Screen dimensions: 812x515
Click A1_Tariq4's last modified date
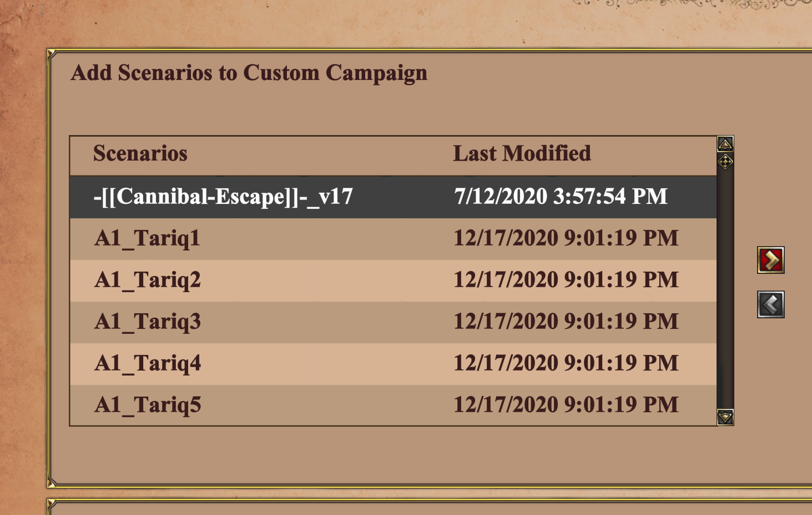click(x=566, y=363)
